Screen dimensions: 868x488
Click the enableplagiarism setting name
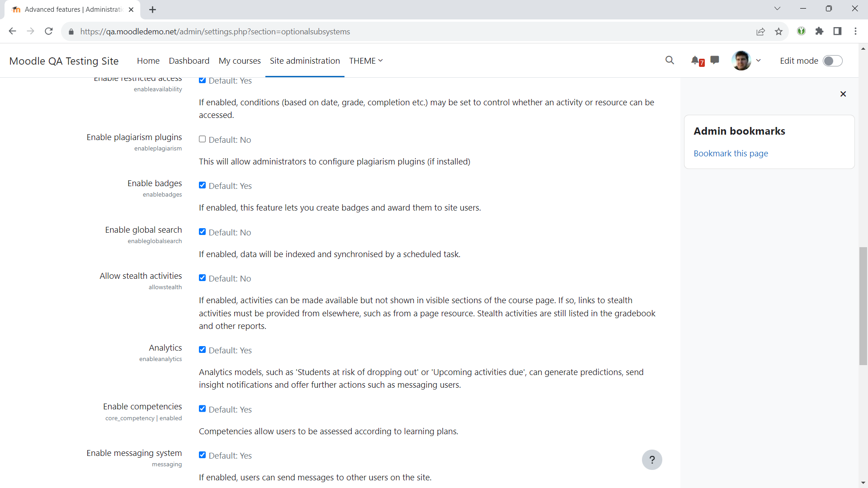pos(158,149)
